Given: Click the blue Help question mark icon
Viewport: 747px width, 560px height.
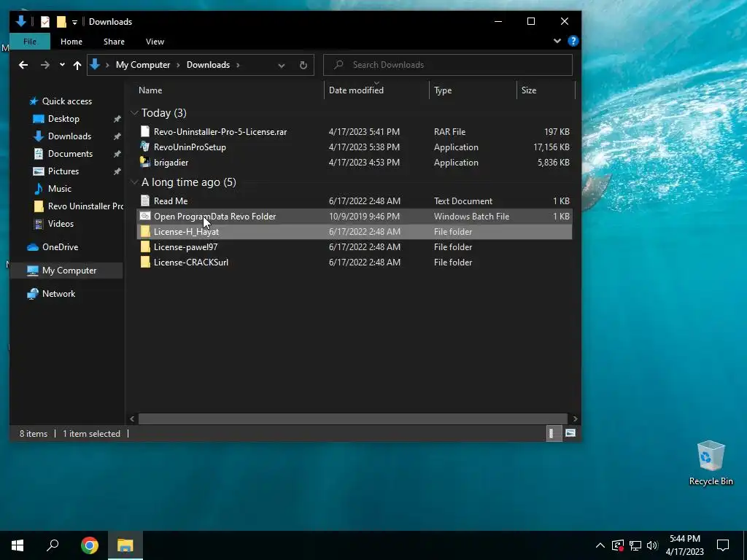Looking at the screenshot, I should 573,41.
